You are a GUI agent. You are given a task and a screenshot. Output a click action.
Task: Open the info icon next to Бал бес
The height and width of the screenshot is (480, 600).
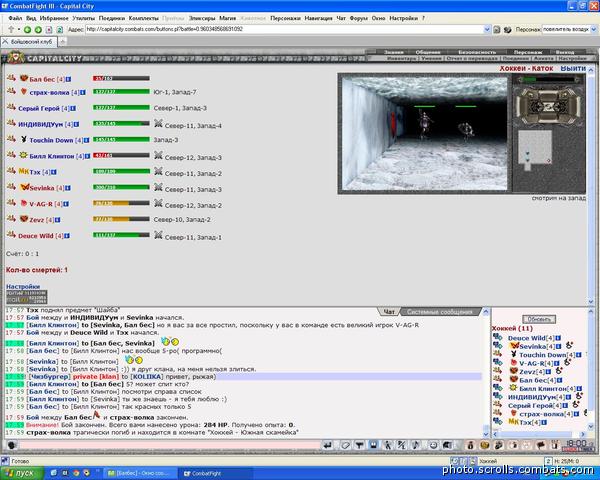[68, 79]
